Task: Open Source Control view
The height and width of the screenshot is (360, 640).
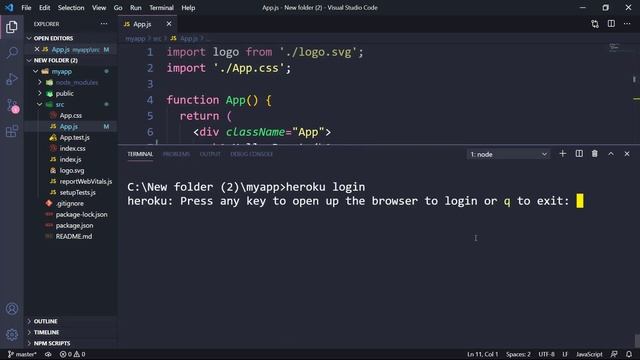Action: 12,105
